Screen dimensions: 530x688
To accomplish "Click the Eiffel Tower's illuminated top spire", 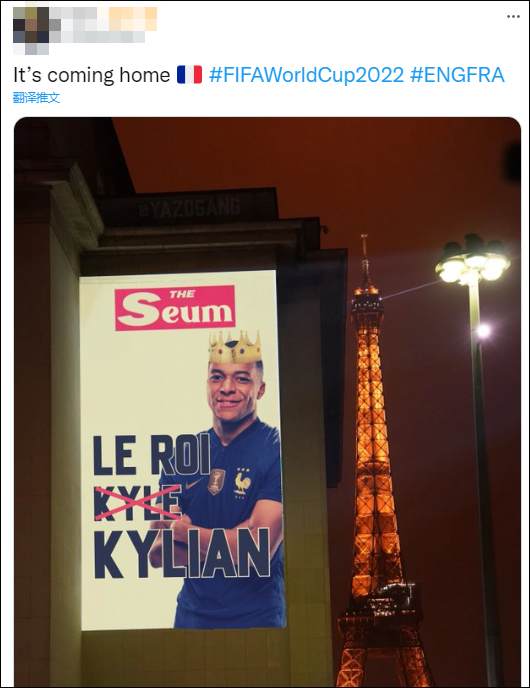I will coord(364,261).
